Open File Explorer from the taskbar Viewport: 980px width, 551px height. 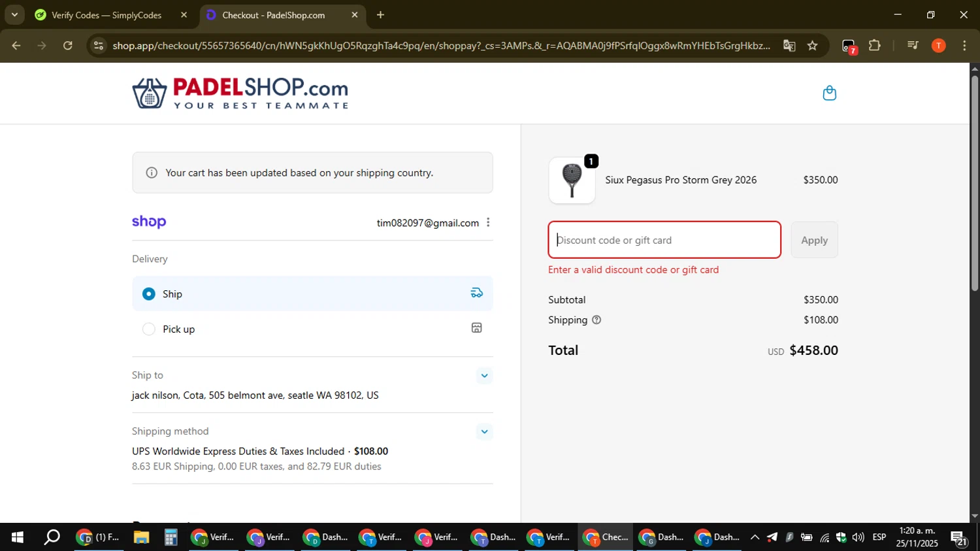tap(141, 537)
